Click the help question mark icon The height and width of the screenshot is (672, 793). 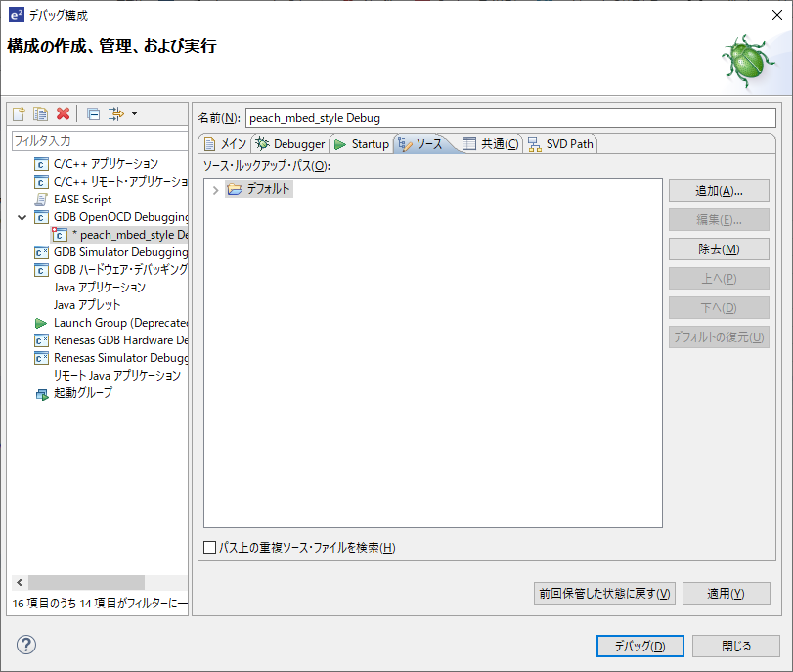(26, 645)
